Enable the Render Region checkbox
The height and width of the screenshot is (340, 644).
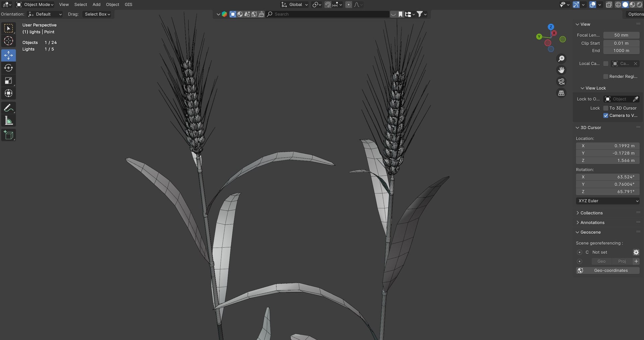pyautogui.click(x=605, y=76)
